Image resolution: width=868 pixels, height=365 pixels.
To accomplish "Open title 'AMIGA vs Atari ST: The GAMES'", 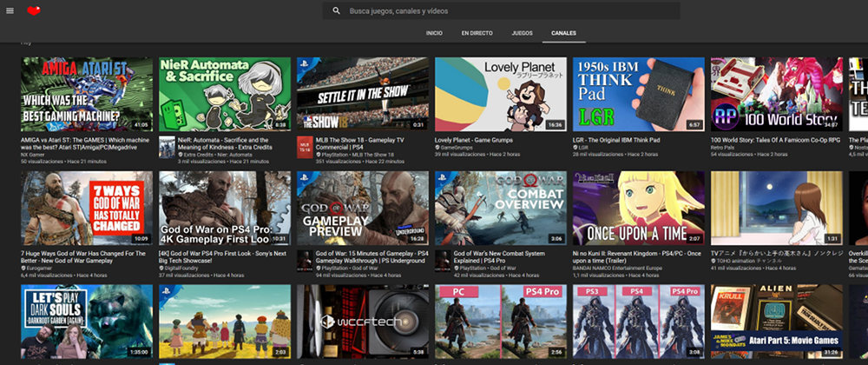I will [85, 143].
